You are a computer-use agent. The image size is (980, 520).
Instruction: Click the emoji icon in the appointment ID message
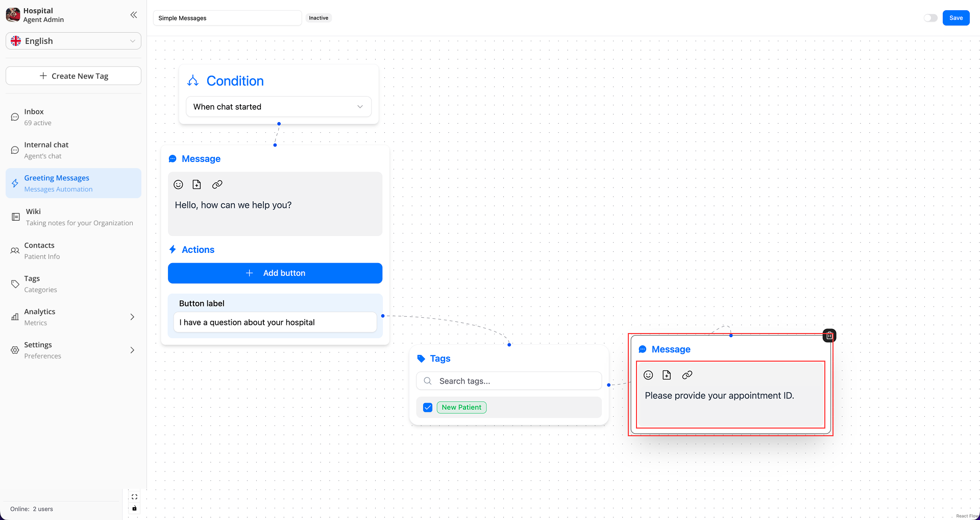(648, 375)
